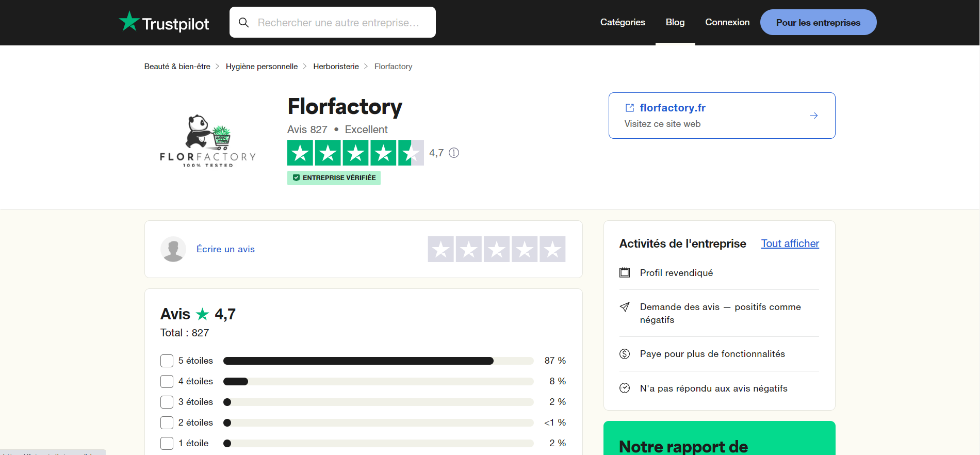The width and height of the screenshot is (980, 455).
Task: Click the user avatar beside Écrire un avis
Action: click(x=173, y=249)
